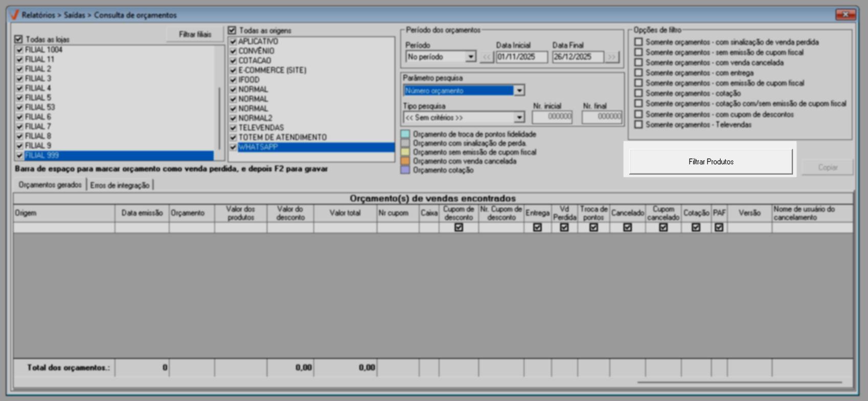
Task: Toggle the Vd Perdida checkbox in grid row
Action: pyautogui.click(x=564, y=228)
